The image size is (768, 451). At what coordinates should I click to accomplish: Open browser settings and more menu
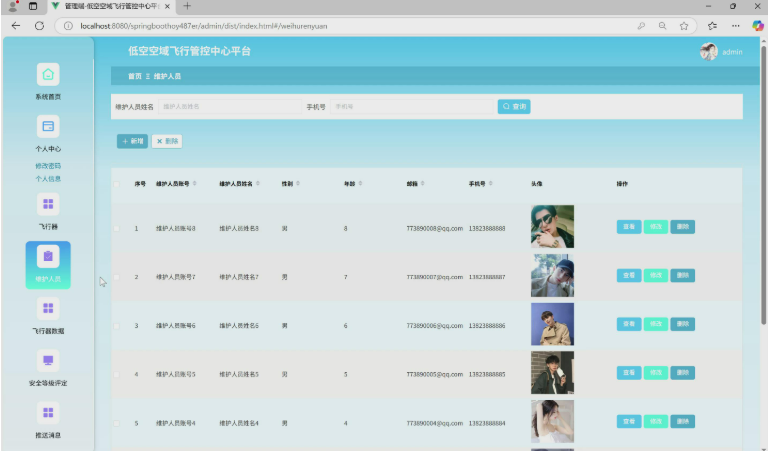coord(736,26)
